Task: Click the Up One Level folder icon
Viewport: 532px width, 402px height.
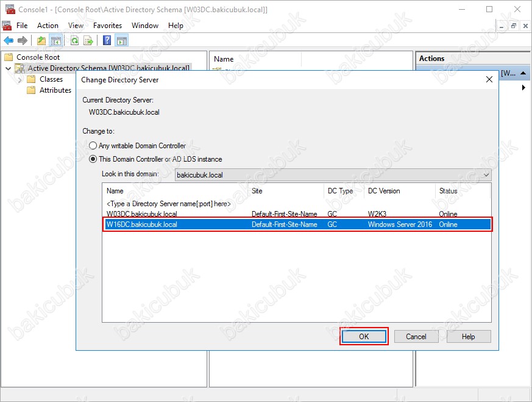Action: coord(41,41)
